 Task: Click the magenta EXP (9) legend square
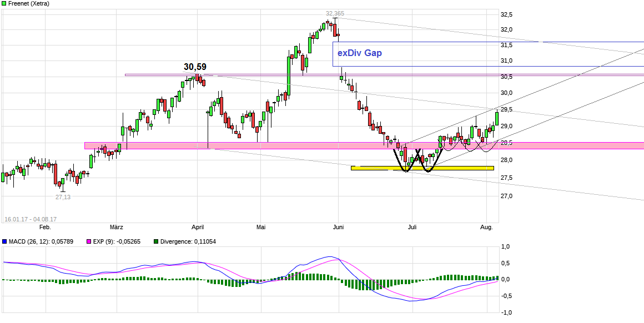[x=88, y=242]
